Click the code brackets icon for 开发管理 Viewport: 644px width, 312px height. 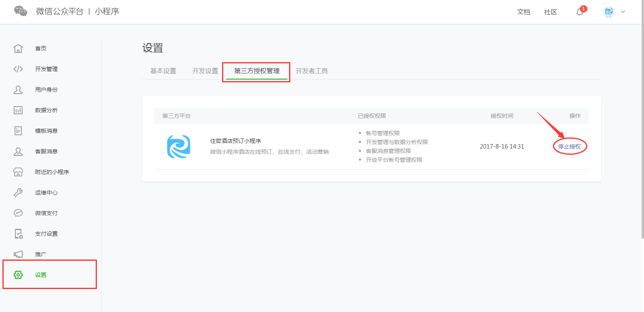pyautogui.click(x=18, y=69)
